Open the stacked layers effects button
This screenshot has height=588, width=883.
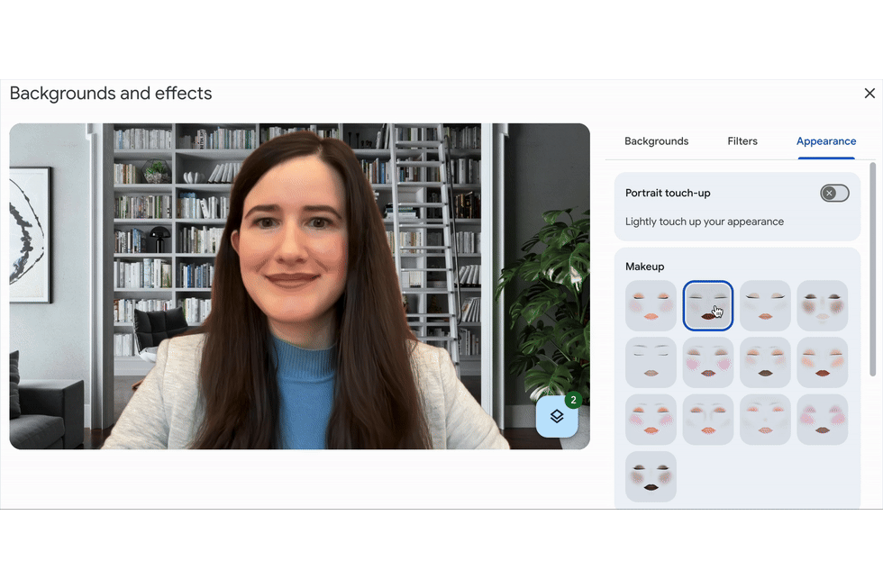(x=557, y=417)
